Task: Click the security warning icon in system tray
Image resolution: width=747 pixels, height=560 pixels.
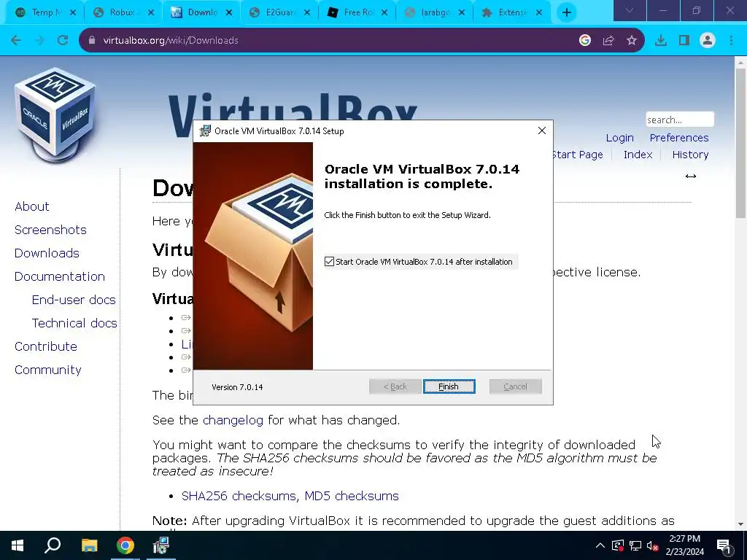Action: pos(618,545)
